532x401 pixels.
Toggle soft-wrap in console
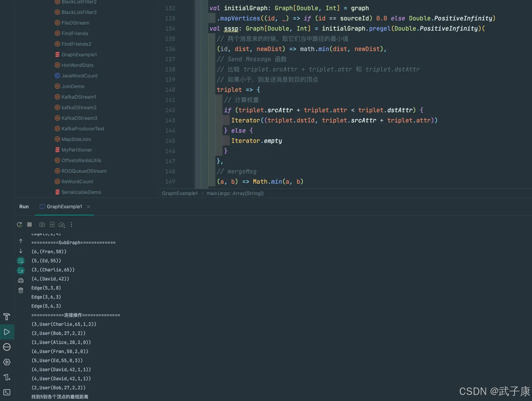pyautogui.click(x=21, y=261)
